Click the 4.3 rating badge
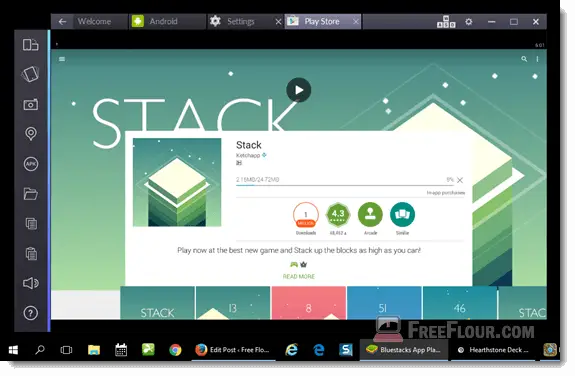Image resolution: width=575 pixels, height=376 pixels. click(338, 218)
